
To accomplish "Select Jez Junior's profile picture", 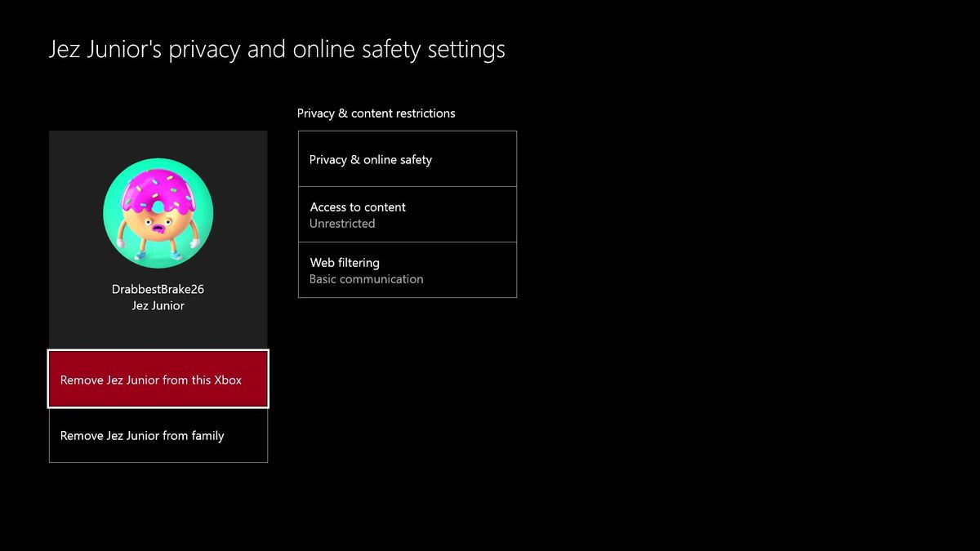I will (158, 214).
